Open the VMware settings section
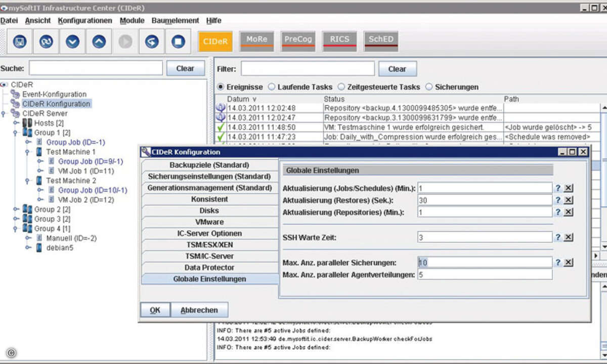Screen dimensions: 607x364 click(209, 222)
